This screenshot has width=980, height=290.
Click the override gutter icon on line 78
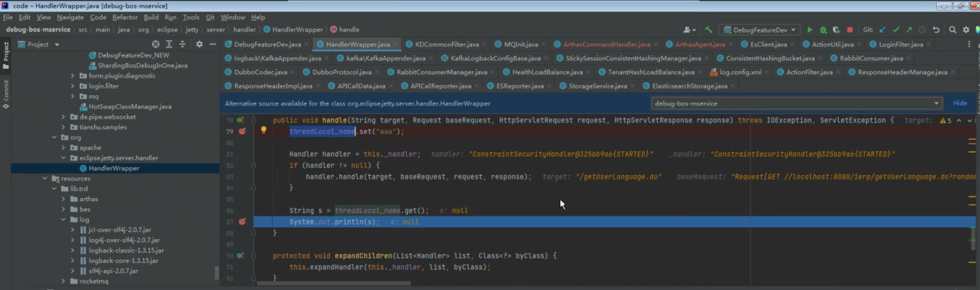[240, 120]
